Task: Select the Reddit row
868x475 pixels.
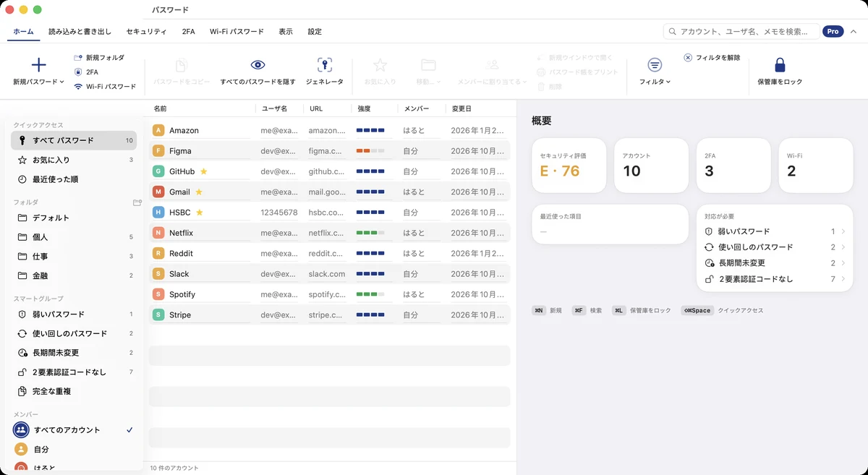Action: point(330,253)
